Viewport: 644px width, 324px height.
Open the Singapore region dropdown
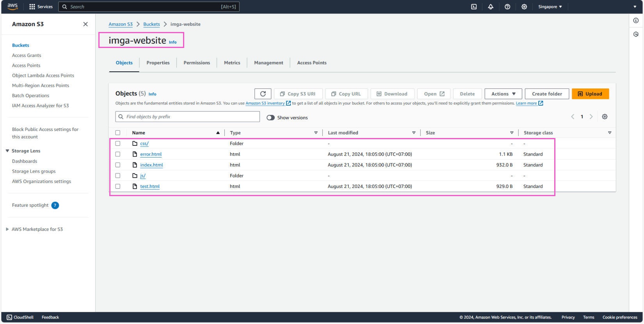550,7
